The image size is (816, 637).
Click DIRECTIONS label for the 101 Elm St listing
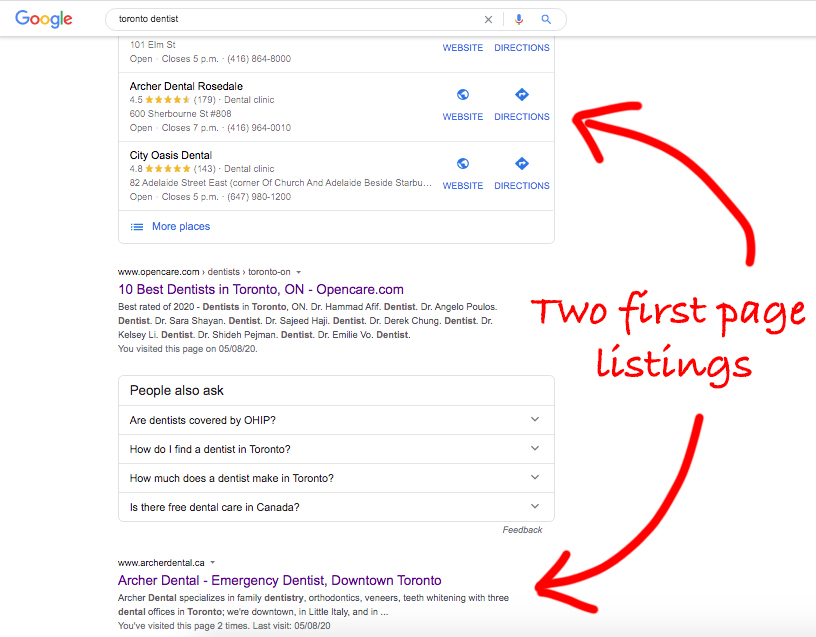click(x=522, y=48)
